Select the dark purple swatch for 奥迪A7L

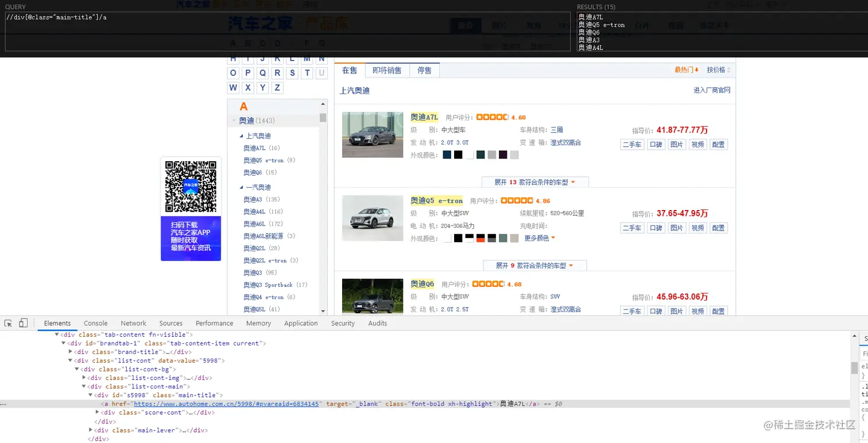[x=503, y=155]
